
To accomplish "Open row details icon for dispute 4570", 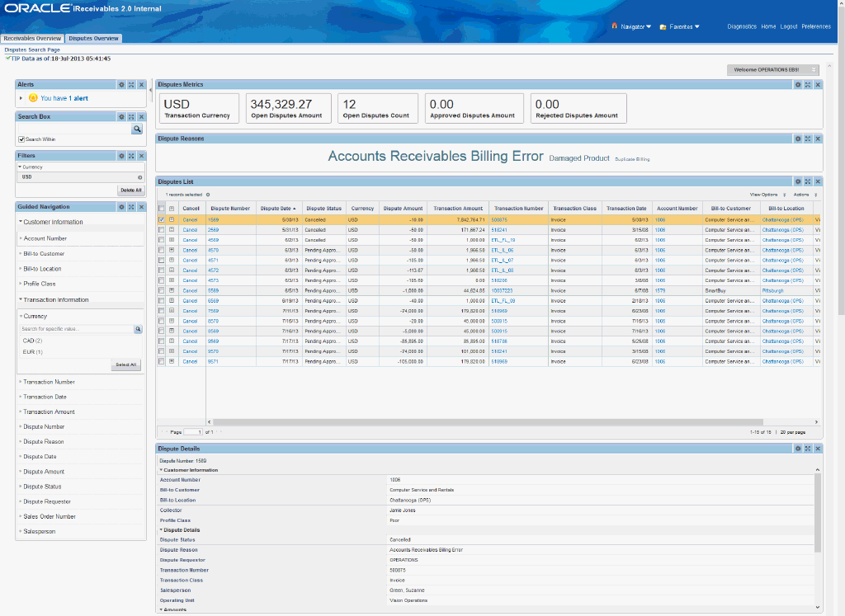I will 172,250.
